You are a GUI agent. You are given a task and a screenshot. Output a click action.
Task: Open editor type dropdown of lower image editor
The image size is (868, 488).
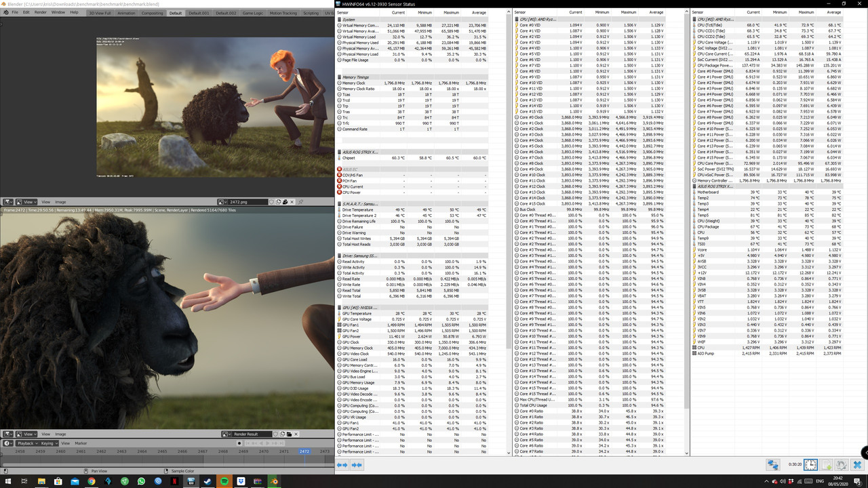(x=8, y=434)
